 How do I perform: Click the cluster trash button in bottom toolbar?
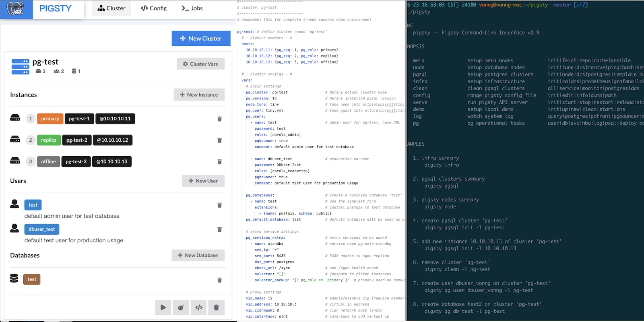click(216, 308)
